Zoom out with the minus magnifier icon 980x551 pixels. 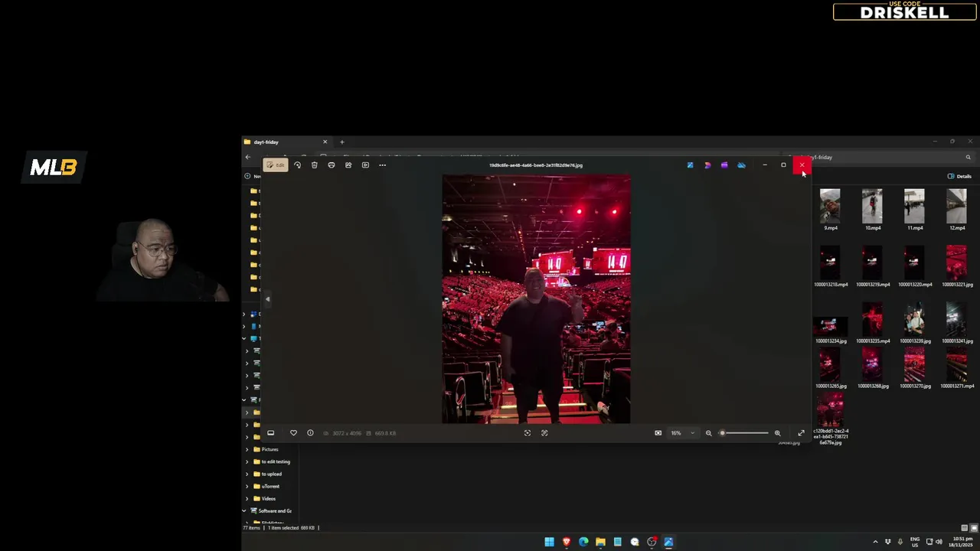708,433
